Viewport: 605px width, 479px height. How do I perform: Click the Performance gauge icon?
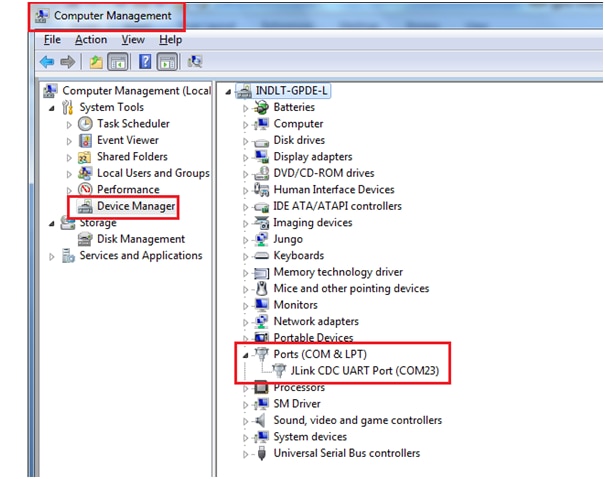point(85,190)
